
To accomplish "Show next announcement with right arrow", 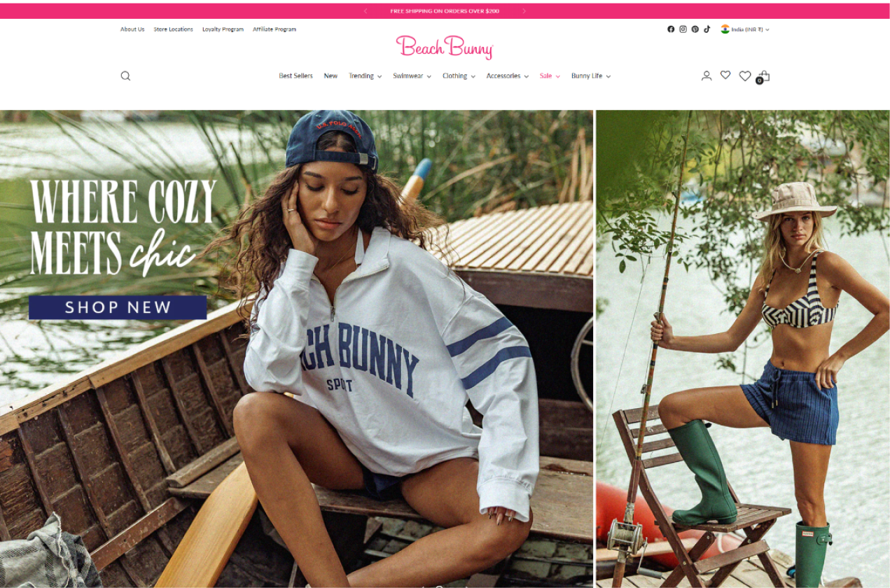I will [x=524, y=11].
